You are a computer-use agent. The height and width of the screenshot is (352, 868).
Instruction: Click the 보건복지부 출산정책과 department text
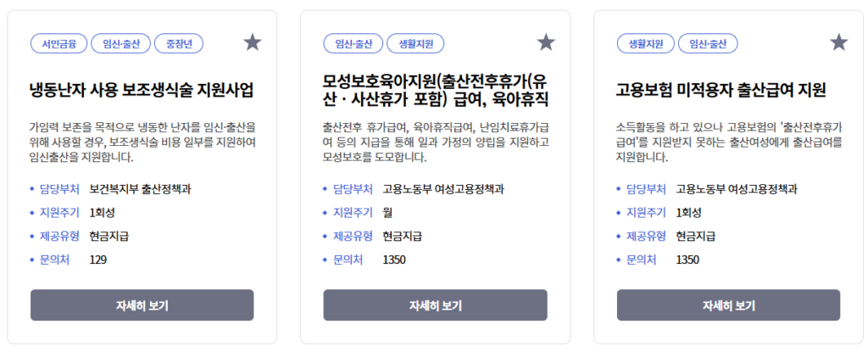pos(134,188)
